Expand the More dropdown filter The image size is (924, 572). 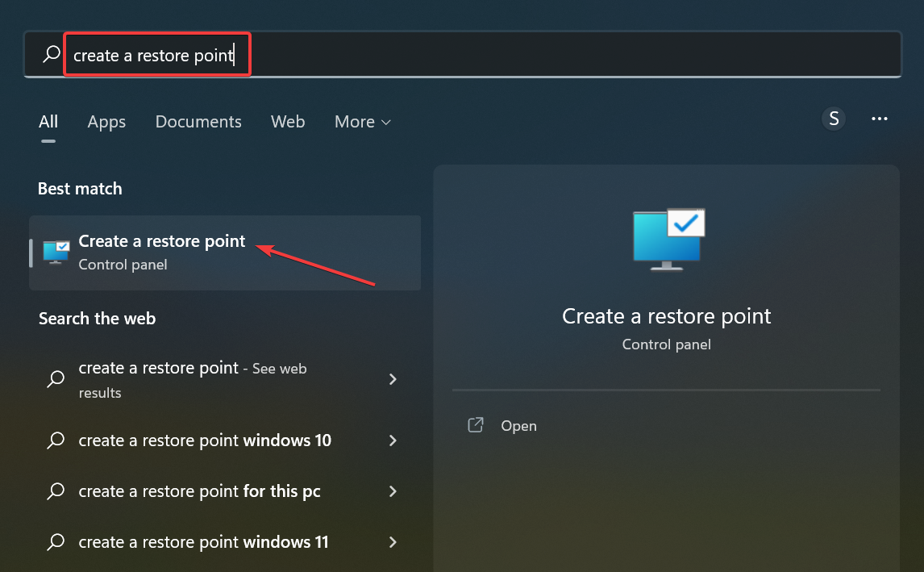(362, 122)
